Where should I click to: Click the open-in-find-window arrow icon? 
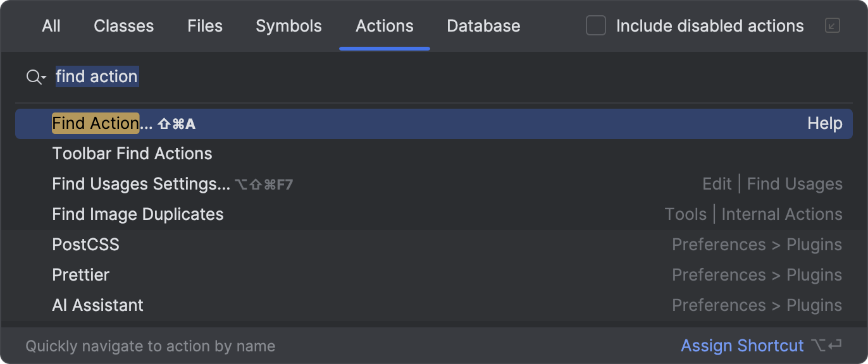pos(832,27)
